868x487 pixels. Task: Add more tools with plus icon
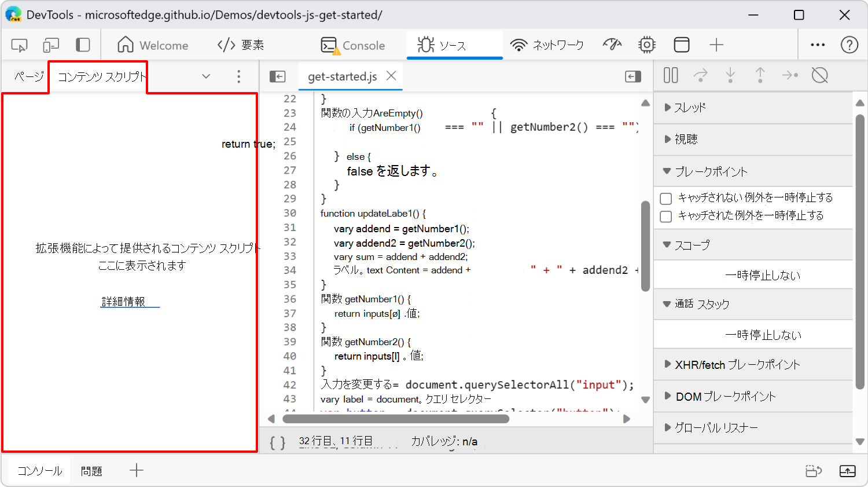click(716, 45)
